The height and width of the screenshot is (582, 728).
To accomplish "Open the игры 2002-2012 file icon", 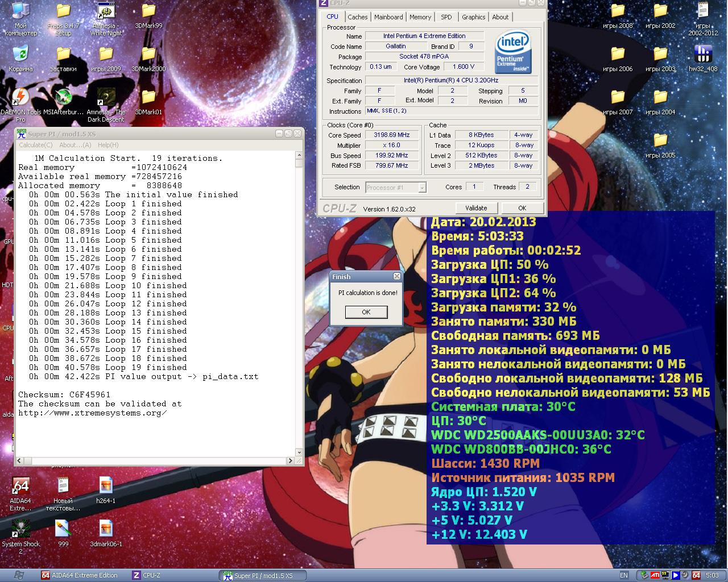I will 703,19.
